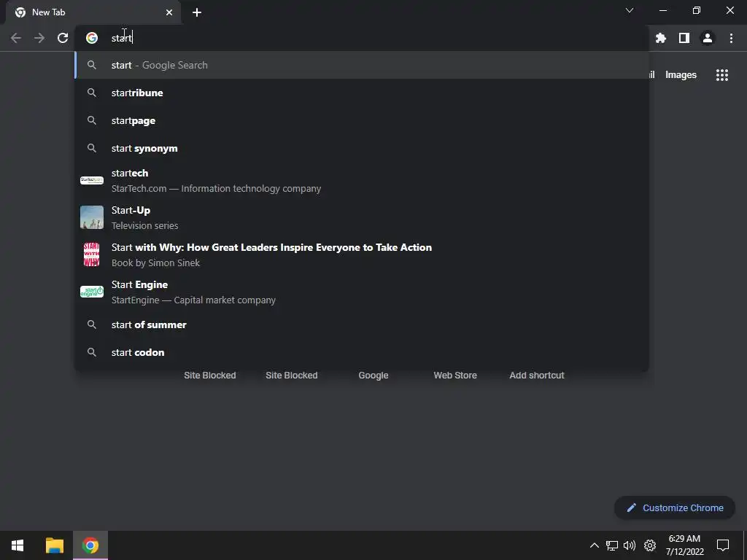Open the profile avatar icon

[708, 38]
